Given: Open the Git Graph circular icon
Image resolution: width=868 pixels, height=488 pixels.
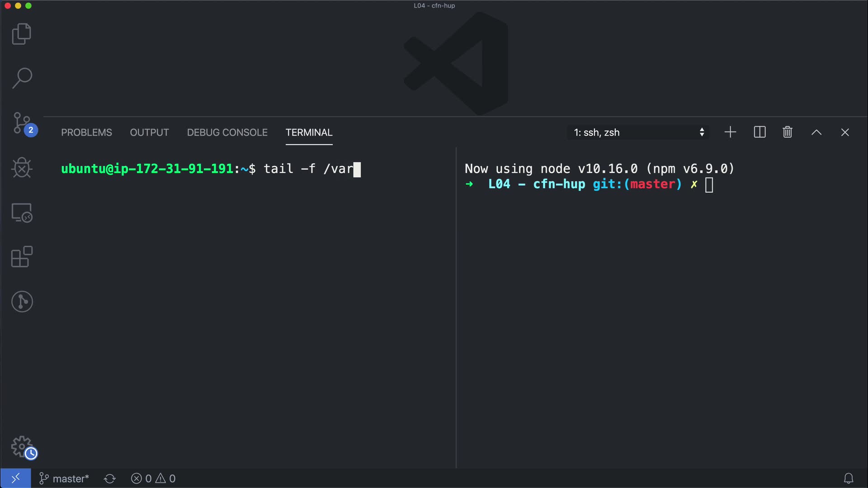Looking at the screenshot, I should tap(22, 301).
